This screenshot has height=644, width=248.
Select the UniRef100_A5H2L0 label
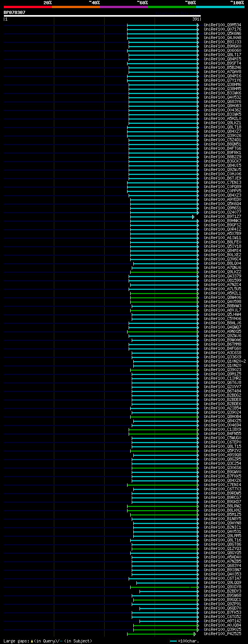coord(222,119)
